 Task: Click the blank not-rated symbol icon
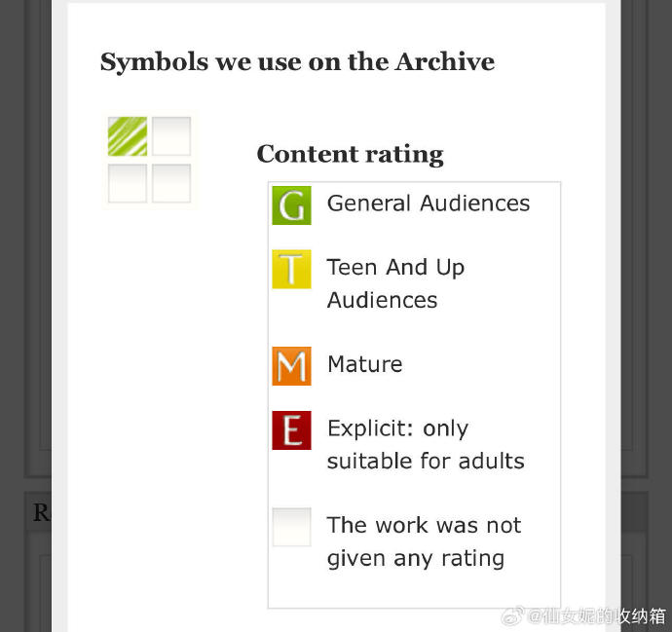pyautogui.click(x=291, y=527)
